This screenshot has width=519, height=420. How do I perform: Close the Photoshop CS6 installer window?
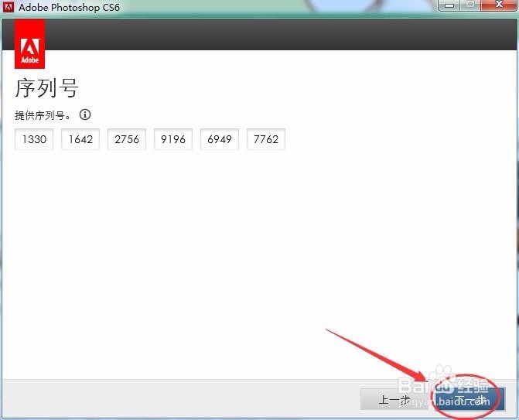498,5
